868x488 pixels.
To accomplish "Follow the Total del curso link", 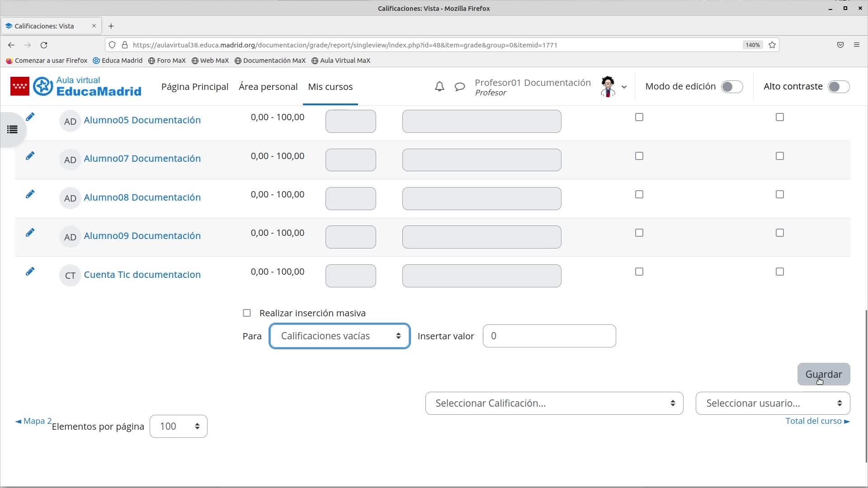I will click(817, 421).
